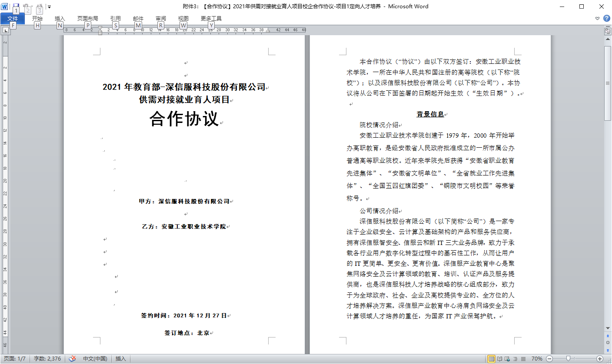Screen dimensions: 612x364
Task: Switch to Full Screen Reading view
Action: tap(500, 359)
